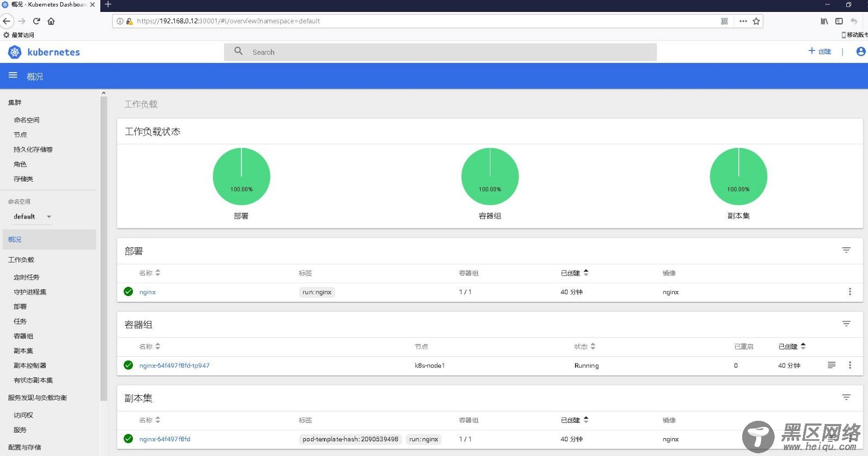Viewport: 868px width, 456px height.
Task: Open 有状态副本集 in the sidebar
Action: pos(33,380)
